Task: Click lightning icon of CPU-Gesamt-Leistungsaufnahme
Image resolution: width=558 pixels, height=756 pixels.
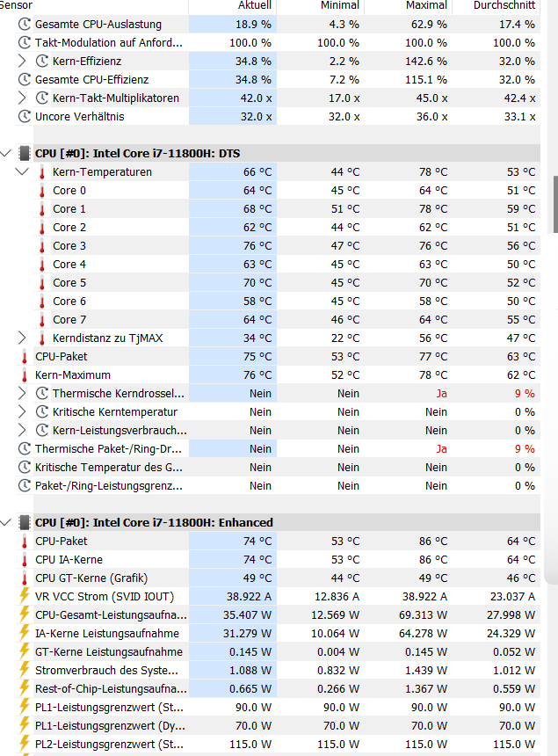Action: (25, 614)
